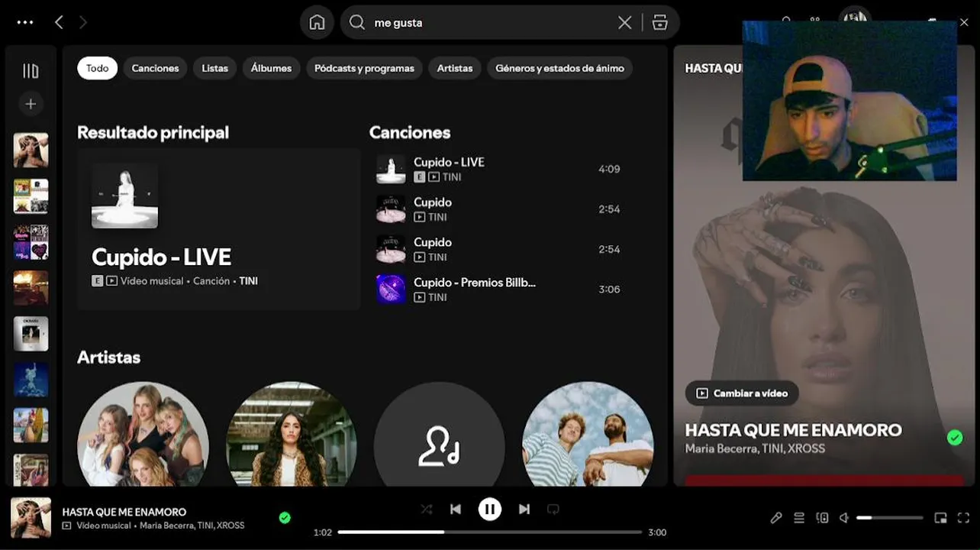Viewport: 980px width, 550px height.
Task: Clear the search field with the X
Action: coord(624,23)
